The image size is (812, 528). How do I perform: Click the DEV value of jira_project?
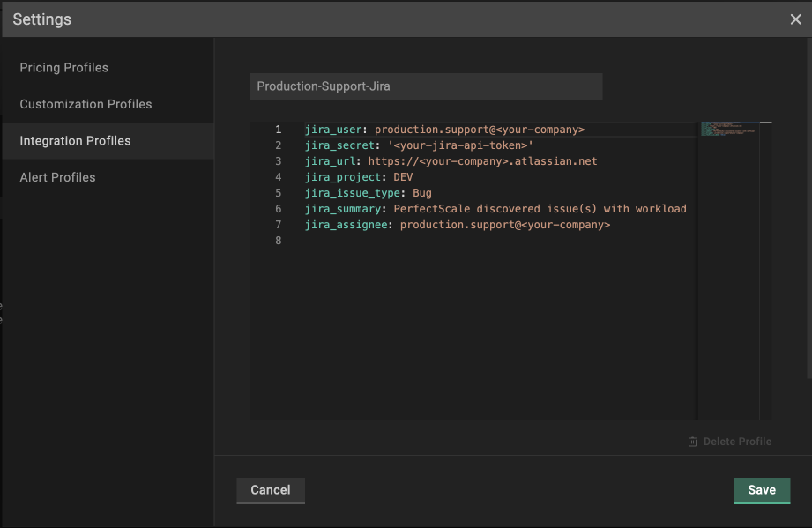tap(403, 177)
